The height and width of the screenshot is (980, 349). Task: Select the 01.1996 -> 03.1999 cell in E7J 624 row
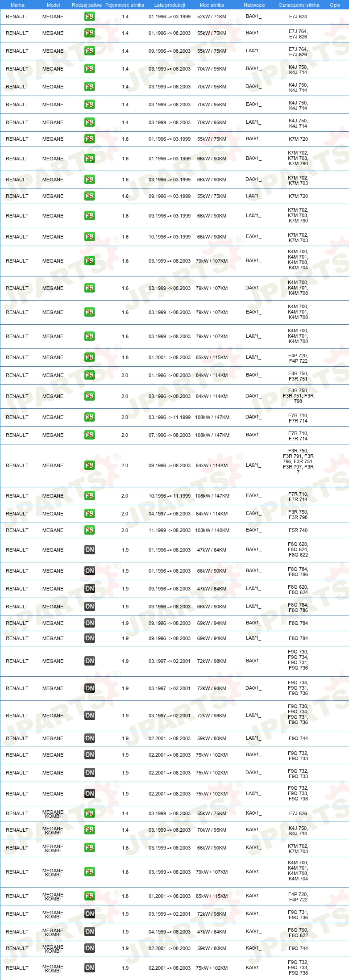(170, 17)
